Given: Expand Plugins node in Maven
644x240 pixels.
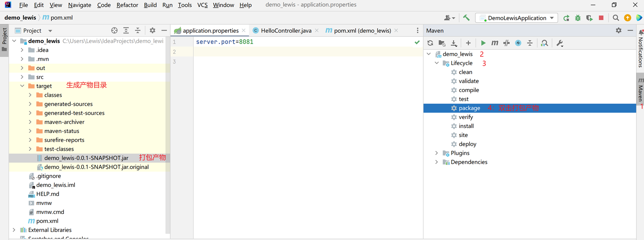Looking at the screenshot, I should click(x=437, y=153).
